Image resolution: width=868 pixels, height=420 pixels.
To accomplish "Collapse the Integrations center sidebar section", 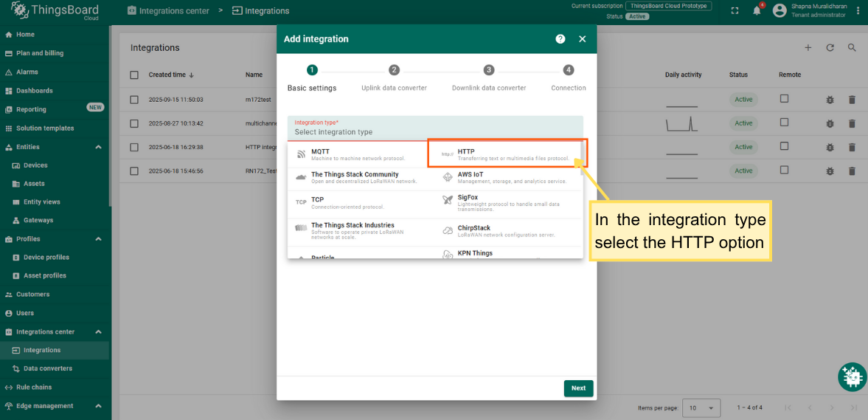I will [x=98, y=332].
